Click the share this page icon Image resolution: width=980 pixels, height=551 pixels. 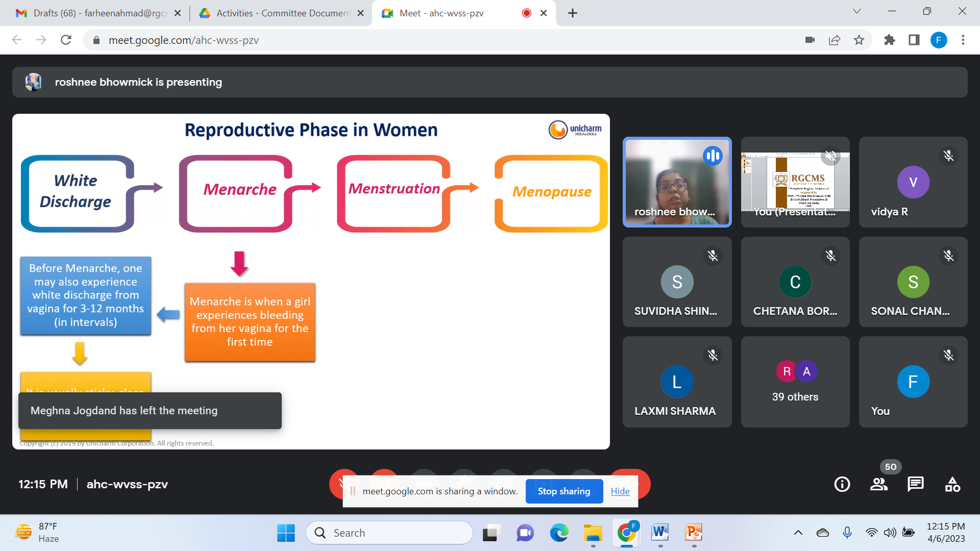click(x=835, y=40)
